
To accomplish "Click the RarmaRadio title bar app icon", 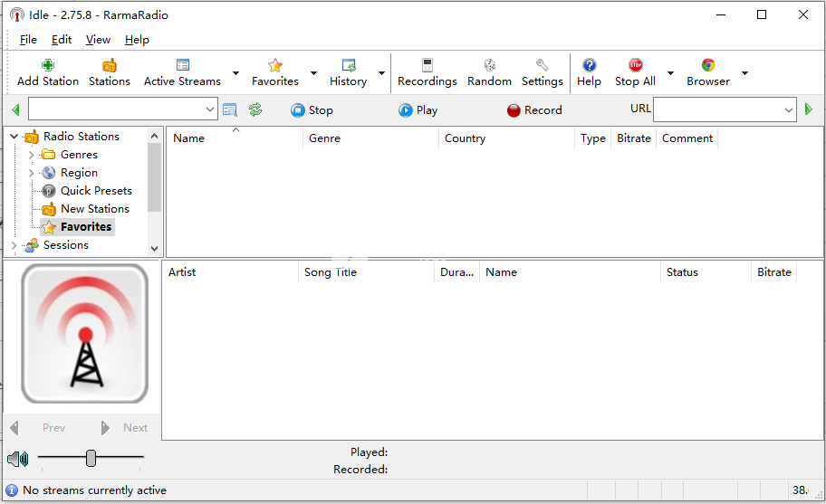I will coord(17,14).
